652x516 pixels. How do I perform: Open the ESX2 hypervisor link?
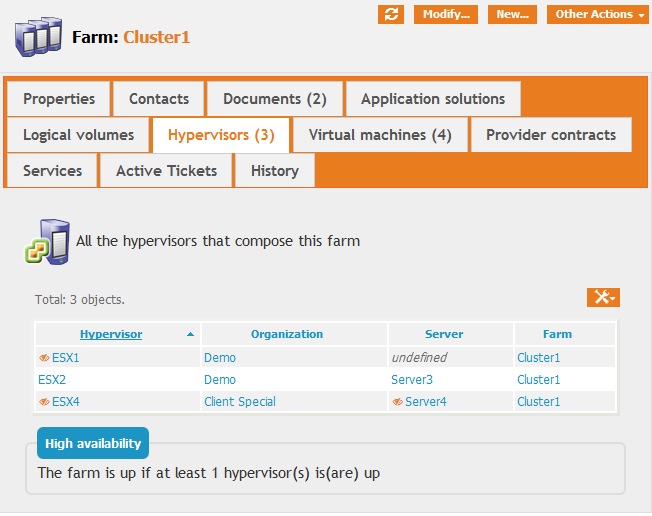pos(52,380)
